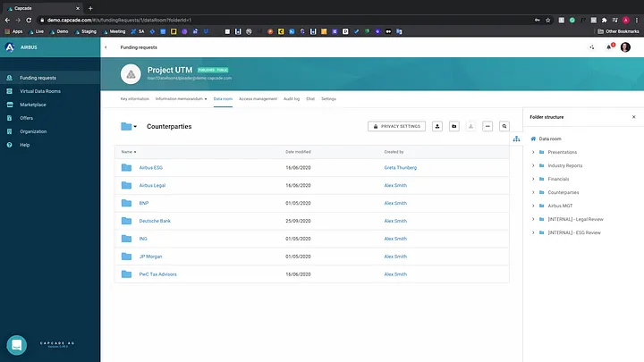Open Organization in sidebar

click(x=33, y=131)
